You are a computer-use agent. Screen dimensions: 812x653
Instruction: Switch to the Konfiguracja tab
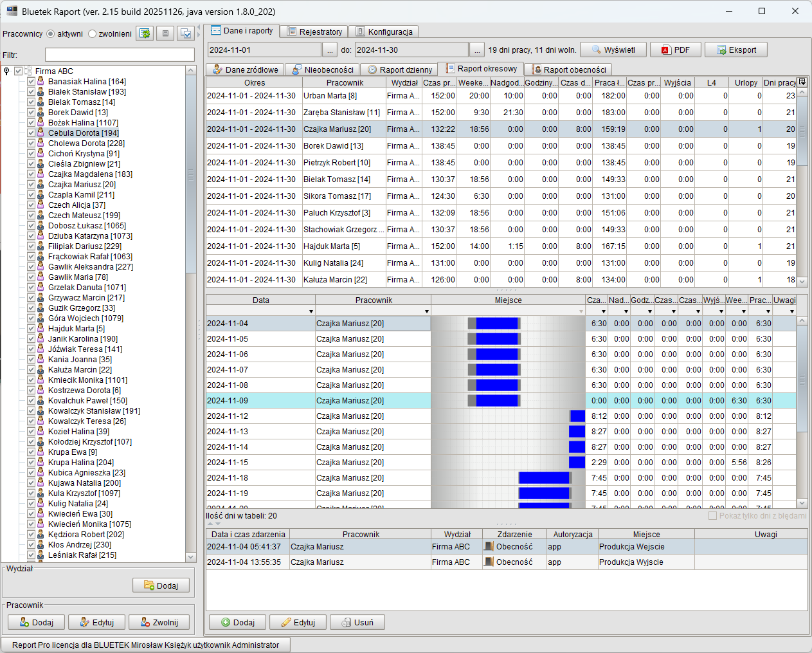(x=384, y=32)
